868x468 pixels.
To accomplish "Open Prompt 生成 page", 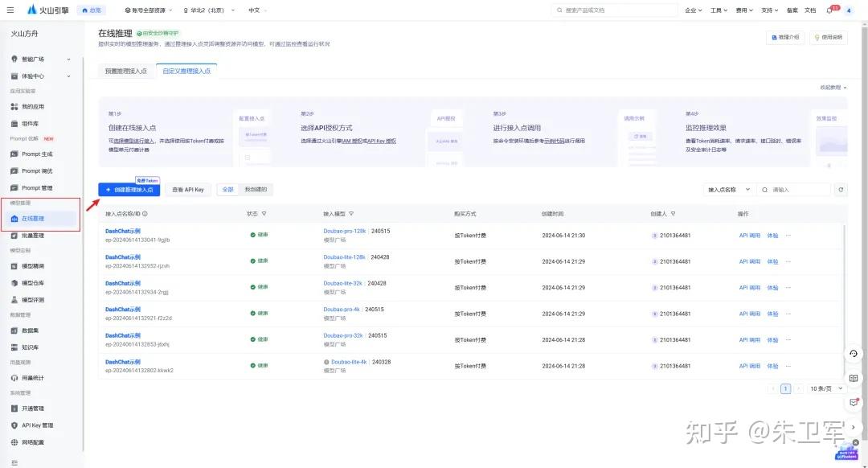I will [41, 154].
